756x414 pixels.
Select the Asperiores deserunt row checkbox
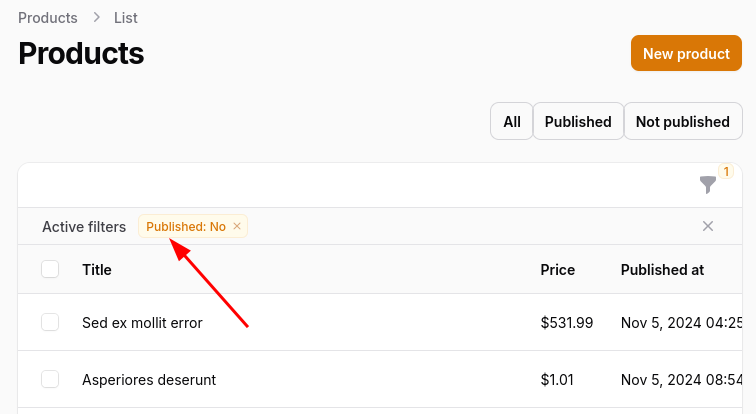click(x=50, y=379)
